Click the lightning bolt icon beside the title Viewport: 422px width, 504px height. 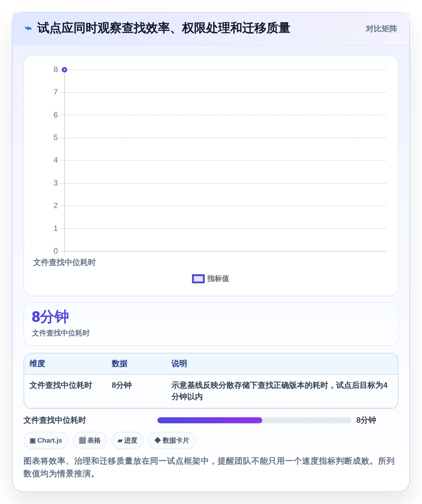point(28,28)
